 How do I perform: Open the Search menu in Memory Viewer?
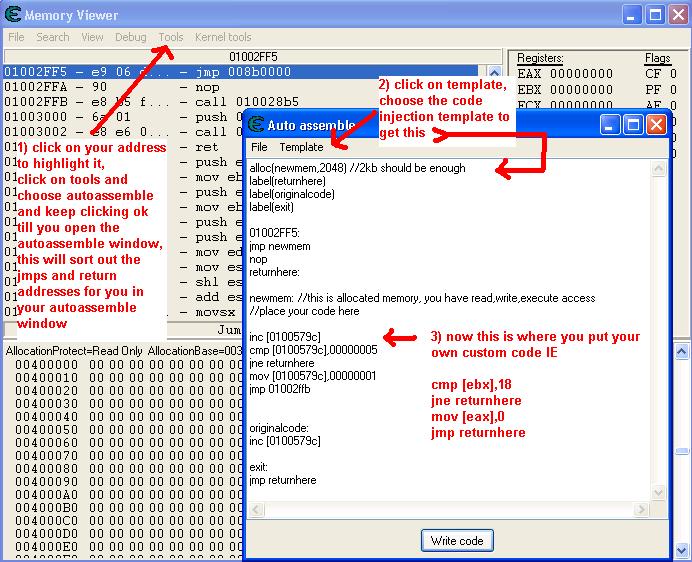[53, 37]
